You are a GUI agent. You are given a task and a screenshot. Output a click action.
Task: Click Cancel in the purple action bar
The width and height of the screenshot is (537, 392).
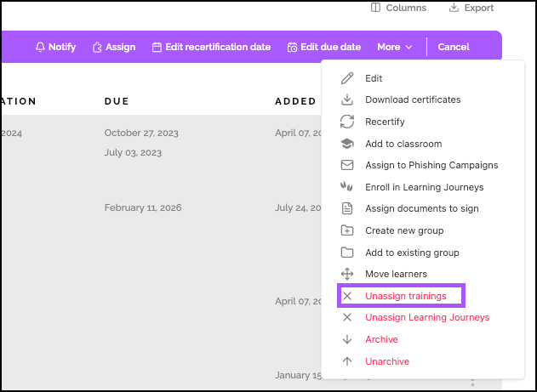454,47
